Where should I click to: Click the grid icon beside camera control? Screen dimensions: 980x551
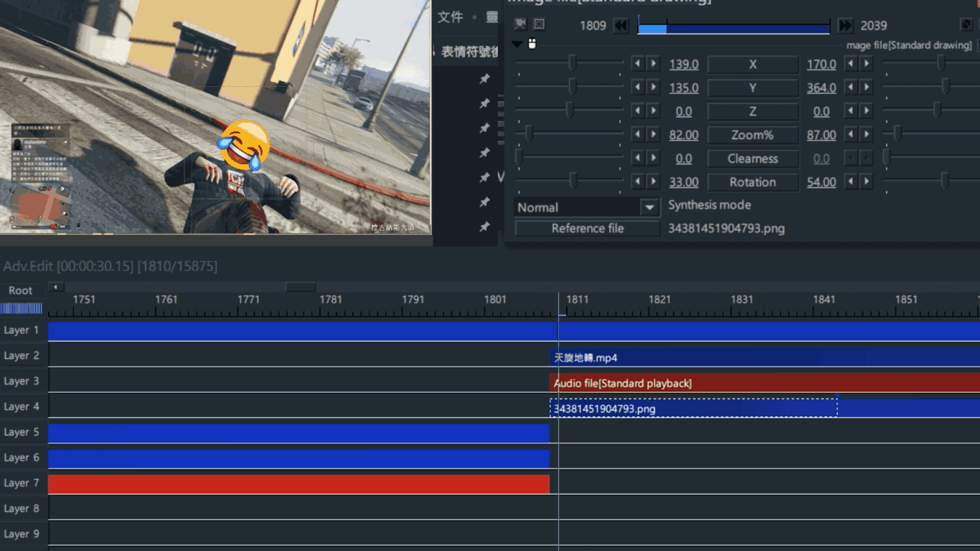point(540,24)
